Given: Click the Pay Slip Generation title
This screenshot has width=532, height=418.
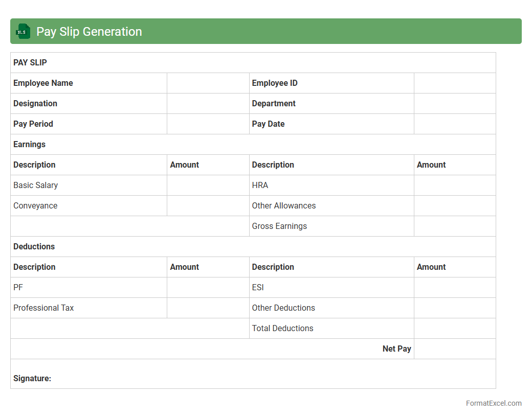Looking at the screenshot, I should (89, 32).
